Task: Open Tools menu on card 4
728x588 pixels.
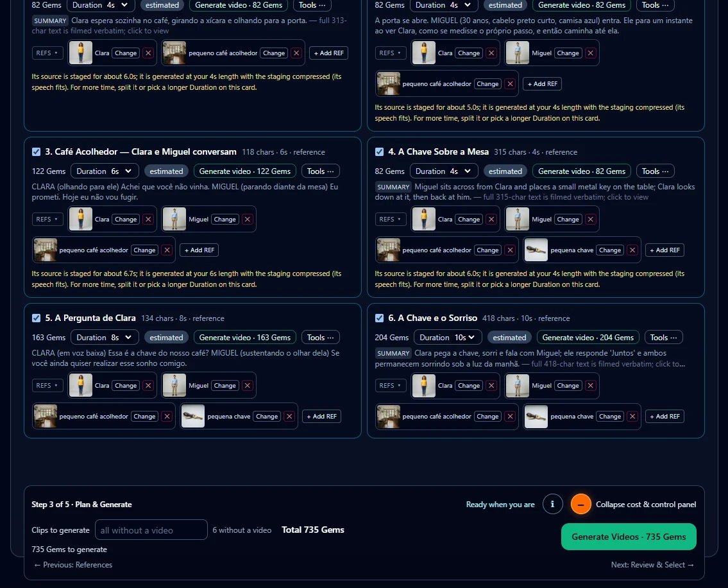Action: coord(655,171)
